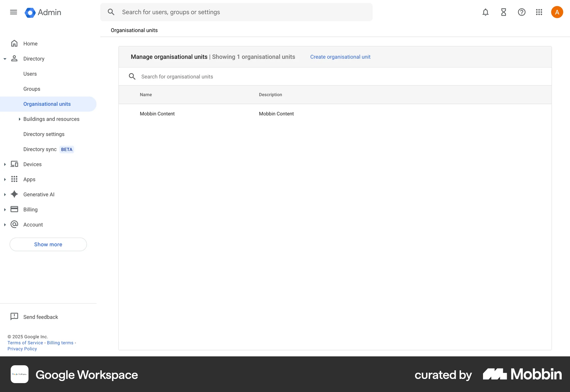Screen dimensions: 570x392
Task: Open the Google apps grid
Action: coord(539,12)
